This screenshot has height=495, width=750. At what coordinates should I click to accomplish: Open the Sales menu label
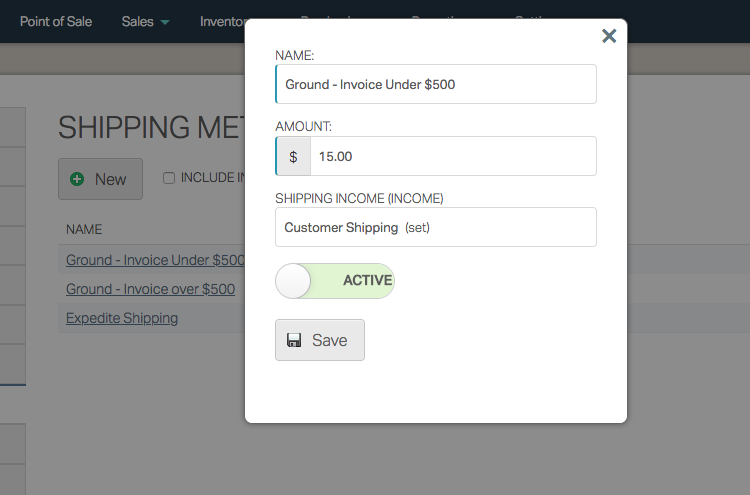[137, 22]
